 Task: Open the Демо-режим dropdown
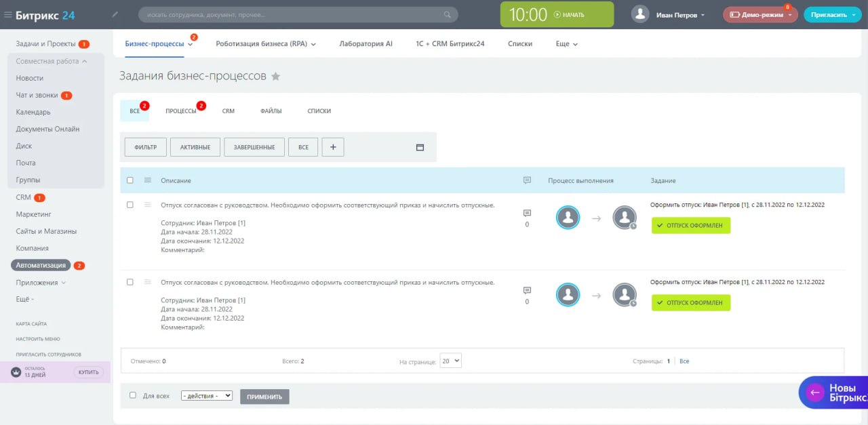pyautogui.click(x=760, y=15)
